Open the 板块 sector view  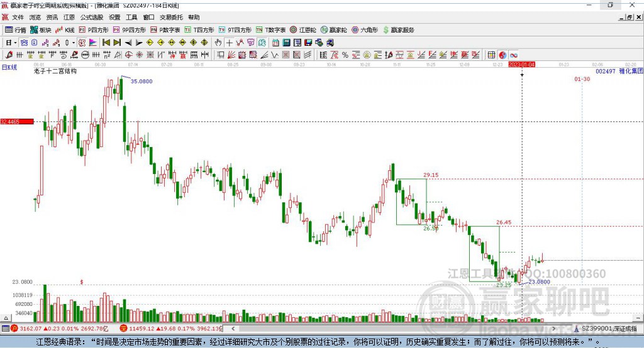click(x=41, y=30)
